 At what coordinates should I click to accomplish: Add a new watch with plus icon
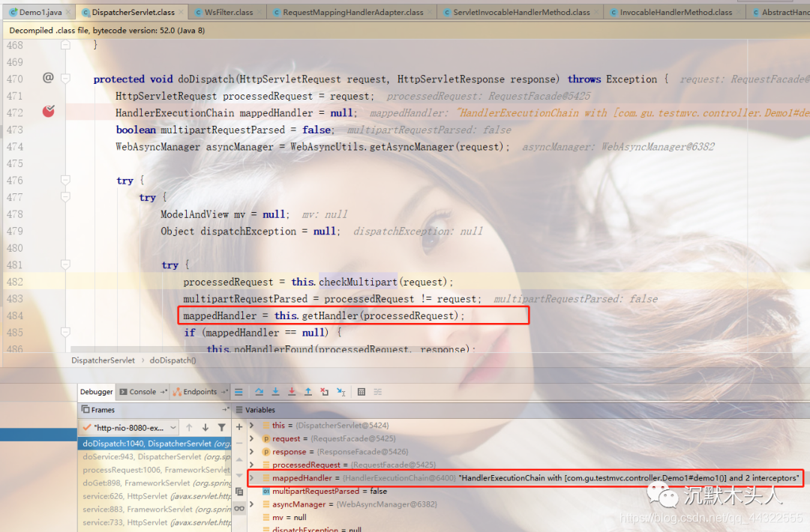tap(239, 427)
